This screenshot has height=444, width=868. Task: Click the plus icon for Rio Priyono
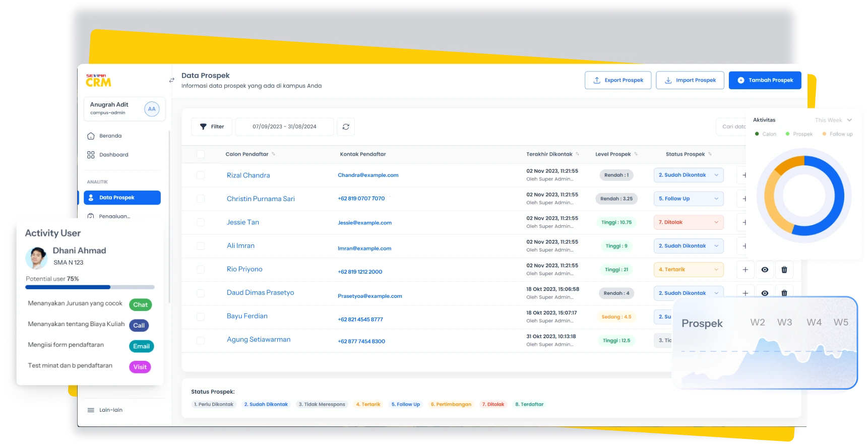tap(746, 270)
